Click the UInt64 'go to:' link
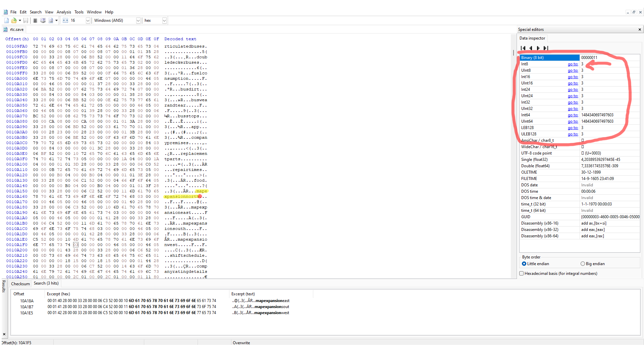Image resolution: width=644 pixels, height=362 pixels. pos(573,121)
